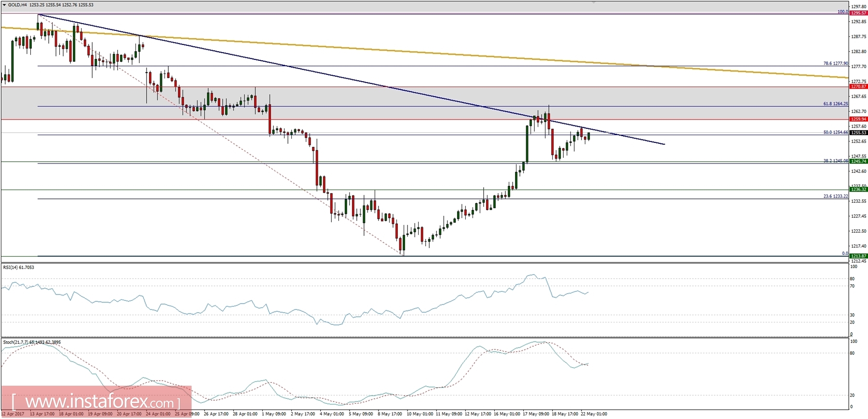Image resolution: width=868 pixels, height=419 pixels.
Task: Click the GOLD,H4 chart symbol title
Action: pos(17,5)
